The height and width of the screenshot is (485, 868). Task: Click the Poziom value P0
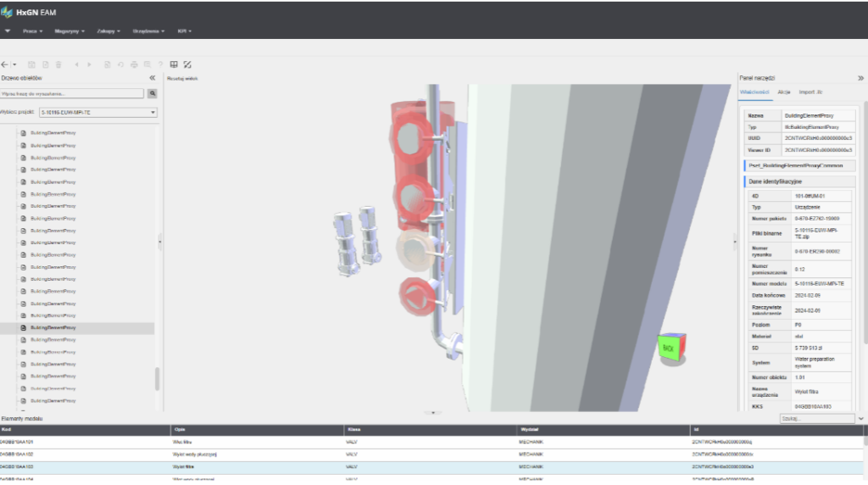pyautogui.click(x=798, y=325)
